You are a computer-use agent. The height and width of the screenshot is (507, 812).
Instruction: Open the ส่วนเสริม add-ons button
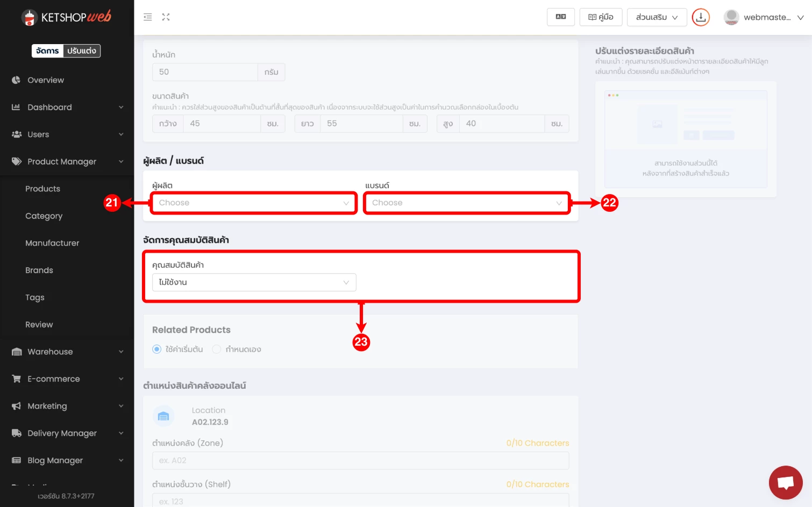(x=656, y=17)
